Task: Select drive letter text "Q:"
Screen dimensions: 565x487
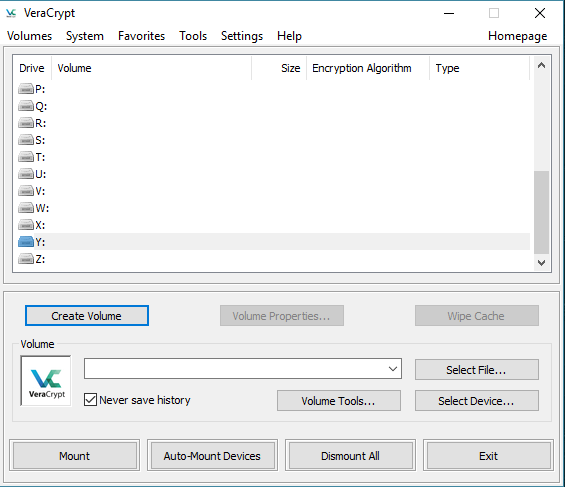Action: (41, 106)
